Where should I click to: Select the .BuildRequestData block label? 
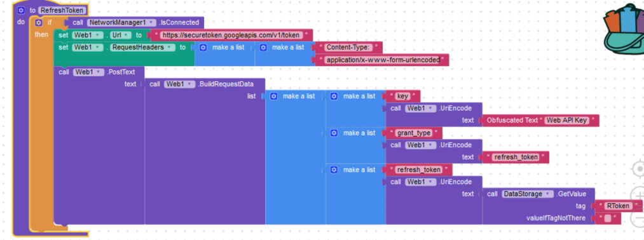226,84
